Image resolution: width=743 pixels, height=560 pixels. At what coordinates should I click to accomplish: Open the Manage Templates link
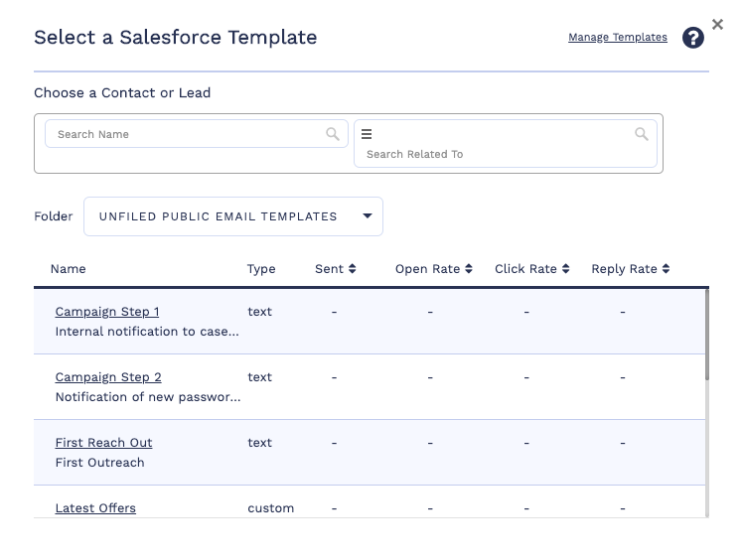[617, 38]
